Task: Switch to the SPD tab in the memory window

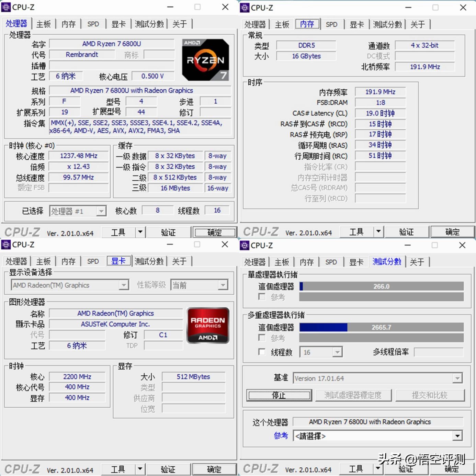Action: click(331, 24)
